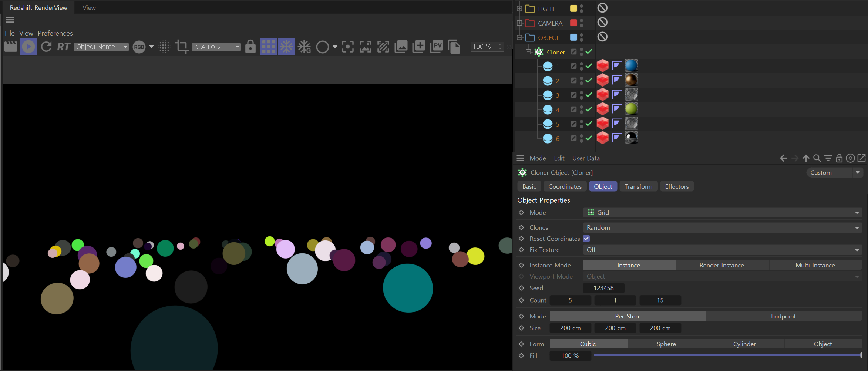The width and height of the screenshot is (868, 371).
Task: Click the copy pages icon
Action: 454,47
